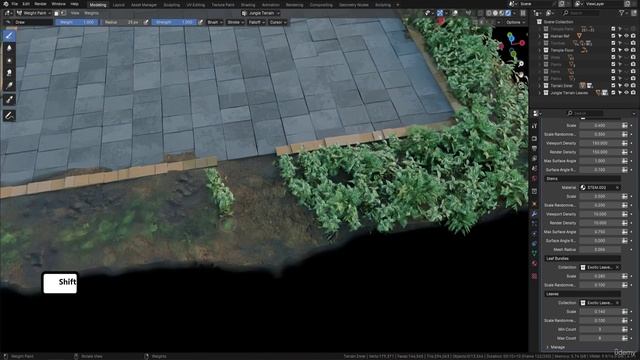Open the Particles properties tab icon
The width and height of the screenshot is (640, 360).
[x=534, y=224]
